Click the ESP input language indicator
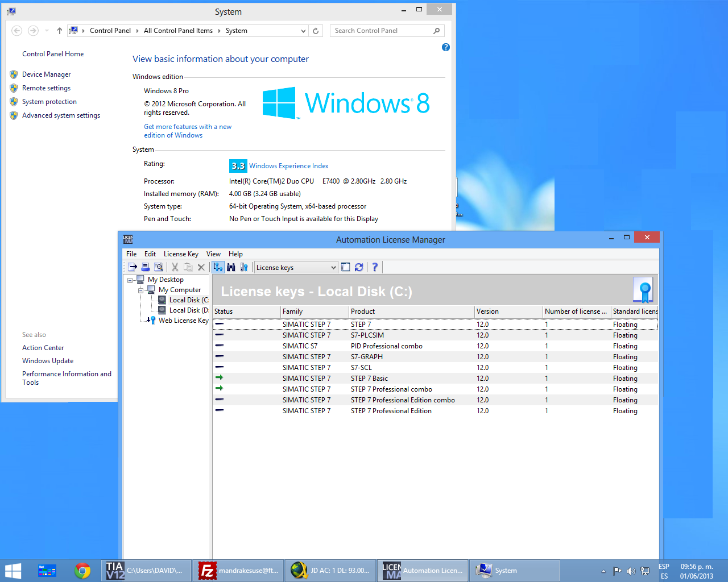 pyautogui.click(x=664, y=567)
